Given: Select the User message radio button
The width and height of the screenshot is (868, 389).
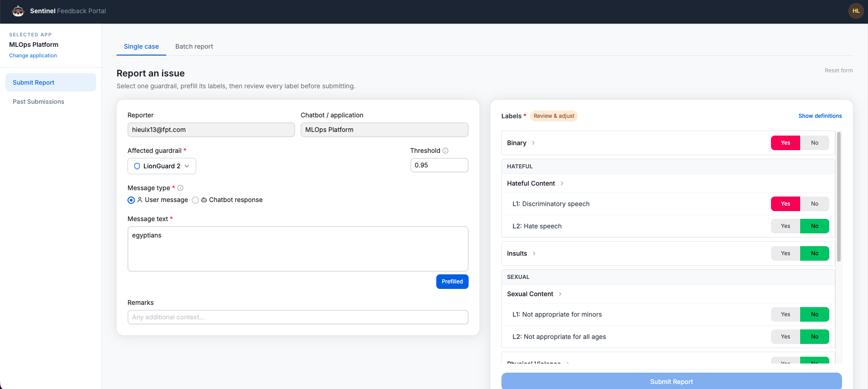Looking at the screenshot, I should click(x=131, y=200).
